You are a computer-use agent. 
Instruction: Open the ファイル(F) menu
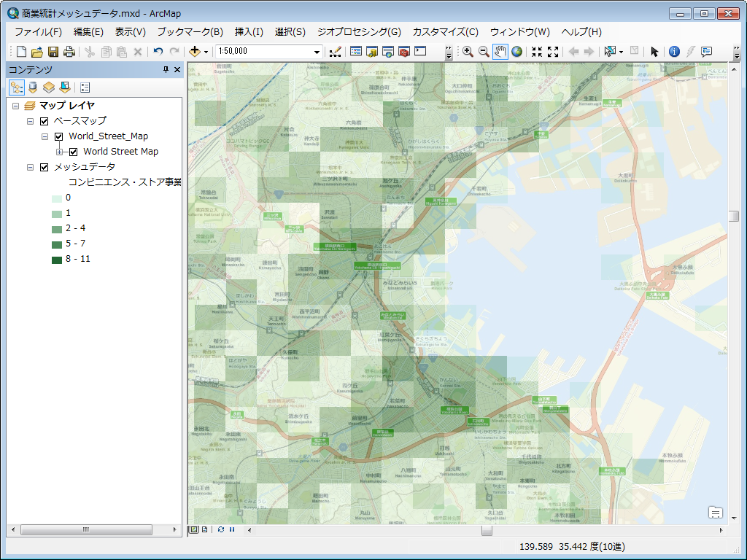pos(38,32)
